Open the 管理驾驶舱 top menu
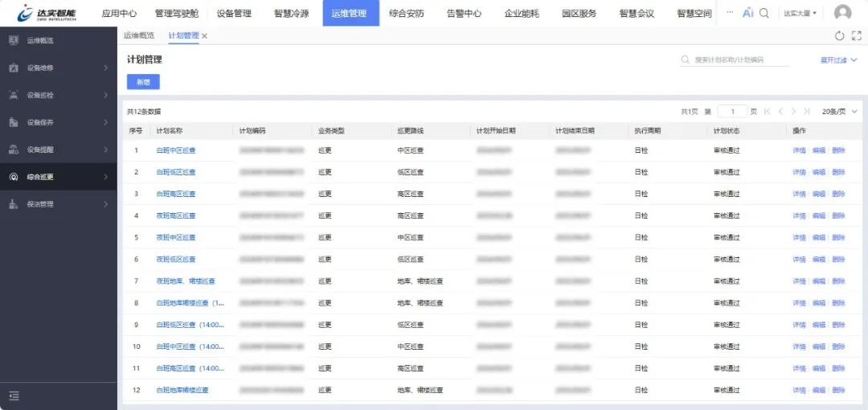 pyautogui.click(x=177, y=14)
